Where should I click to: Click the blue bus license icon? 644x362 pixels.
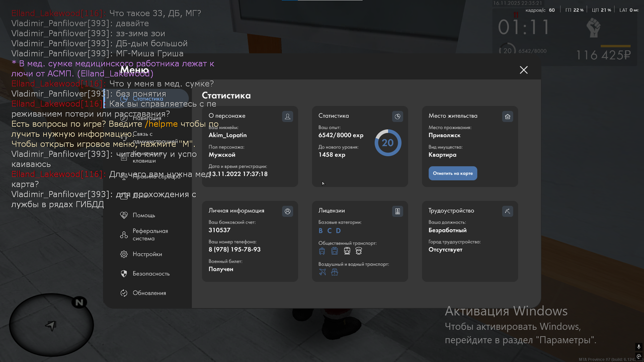335,250
